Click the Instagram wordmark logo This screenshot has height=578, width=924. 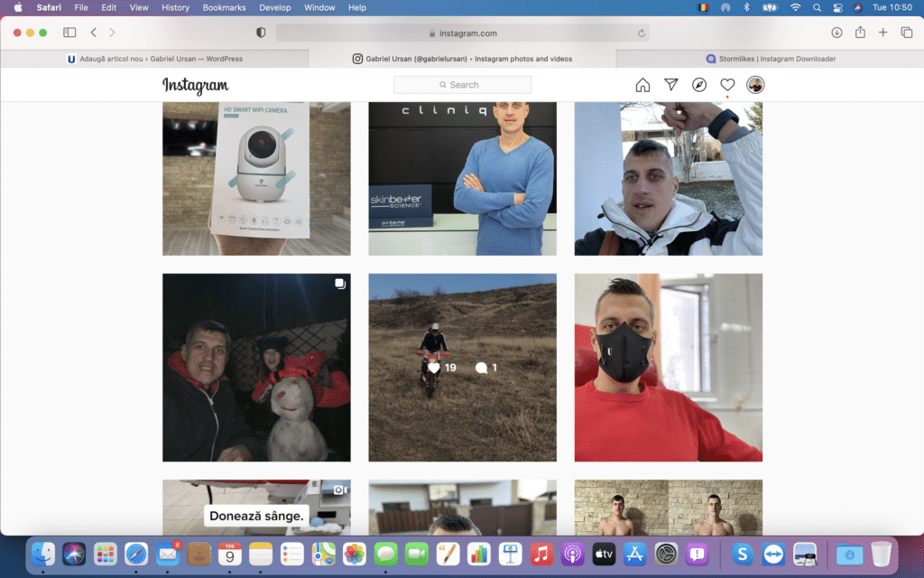[196, 86]
